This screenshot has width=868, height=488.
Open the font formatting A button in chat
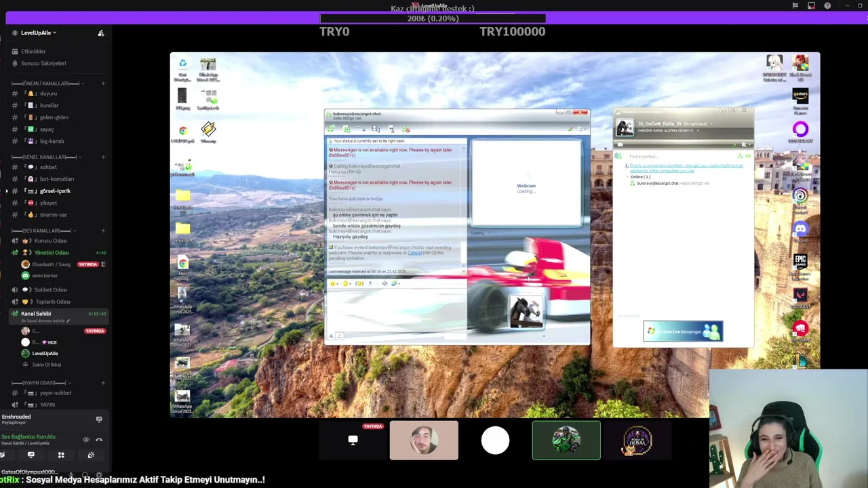click(331, 335)
